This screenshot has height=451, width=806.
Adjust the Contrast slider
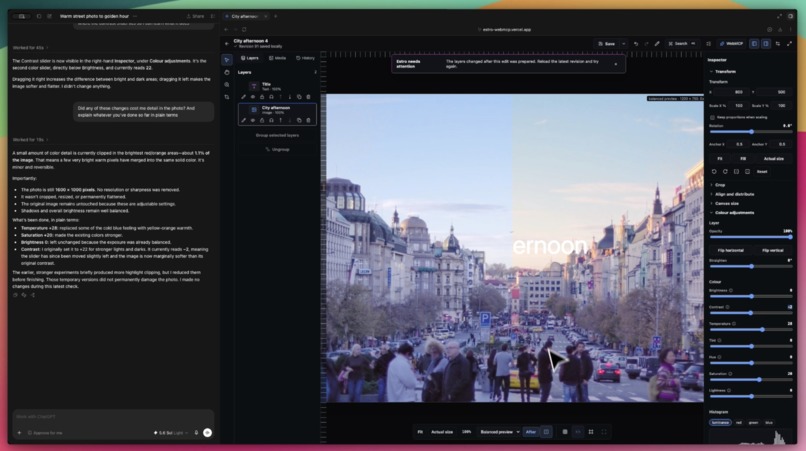[751, 313]
